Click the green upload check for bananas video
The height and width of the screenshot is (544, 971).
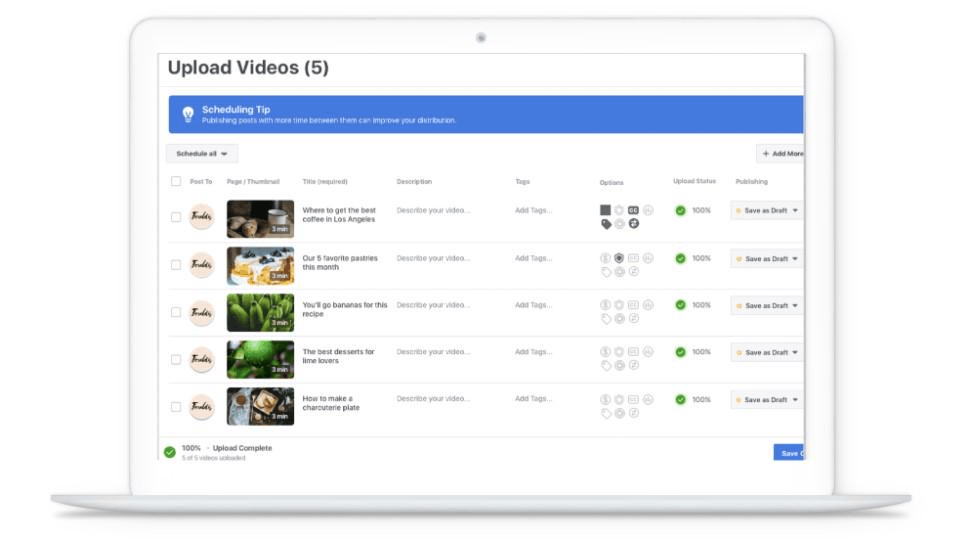click(x=680, y=305)
